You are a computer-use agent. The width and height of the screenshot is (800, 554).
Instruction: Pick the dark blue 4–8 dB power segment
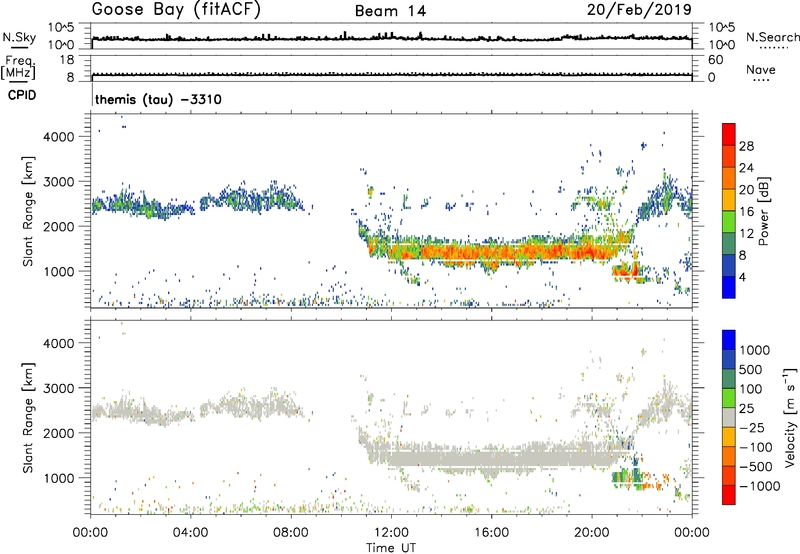tap(729, 266)
